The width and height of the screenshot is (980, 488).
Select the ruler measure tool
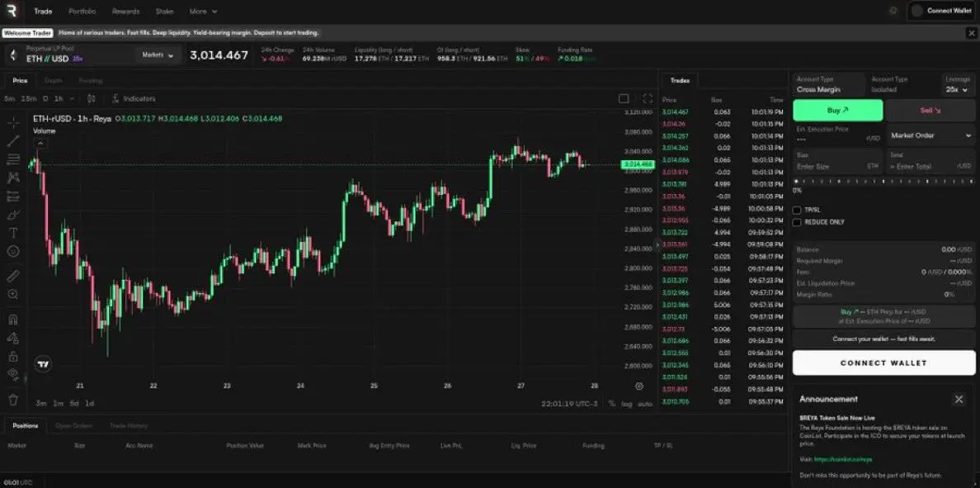[x=12, y=276]
